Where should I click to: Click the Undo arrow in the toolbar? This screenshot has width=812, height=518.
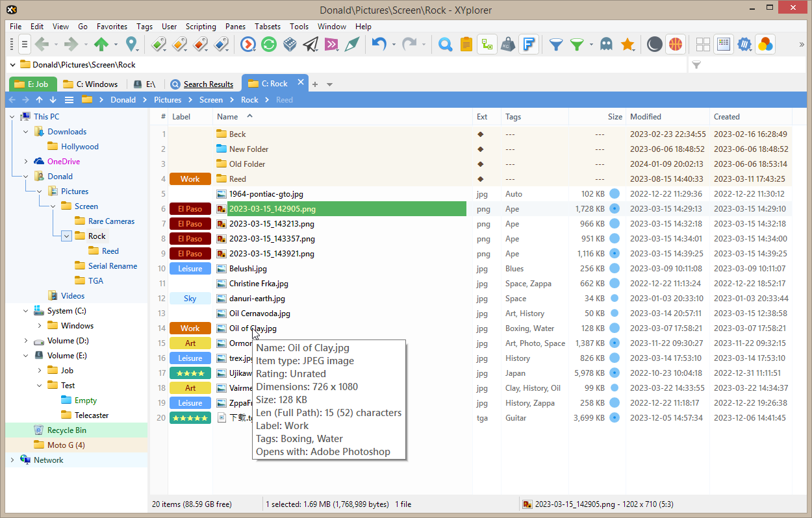click(379, 44)
